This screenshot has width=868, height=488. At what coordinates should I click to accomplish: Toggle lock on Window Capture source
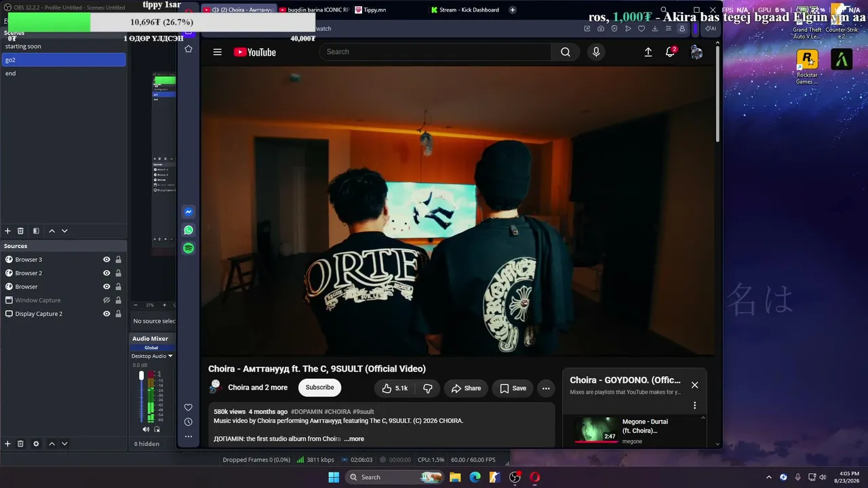point(119,300)
